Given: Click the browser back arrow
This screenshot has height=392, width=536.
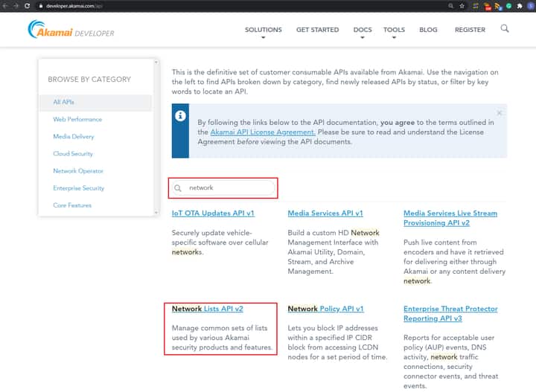Looking at the screenshot, I should [5, 5].
